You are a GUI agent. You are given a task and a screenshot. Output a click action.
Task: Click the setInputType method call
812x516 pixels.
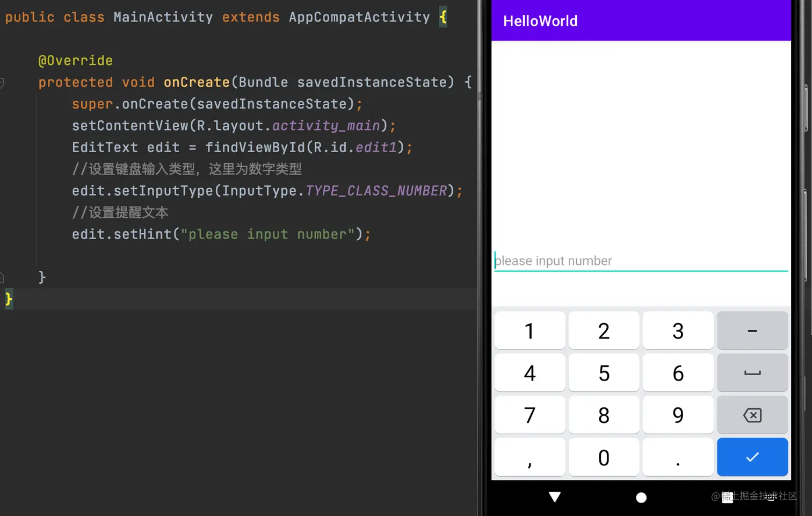163,191
